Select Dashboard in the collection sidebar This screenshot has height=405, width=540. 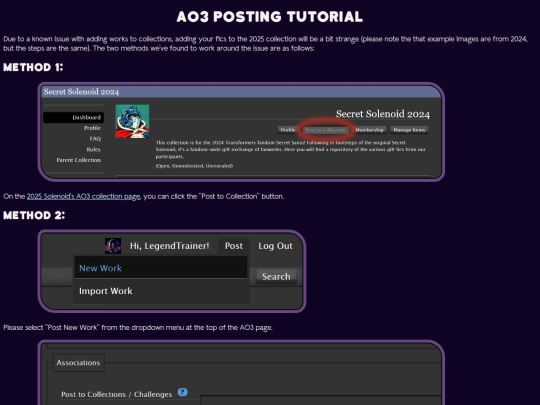click(73, 117)
